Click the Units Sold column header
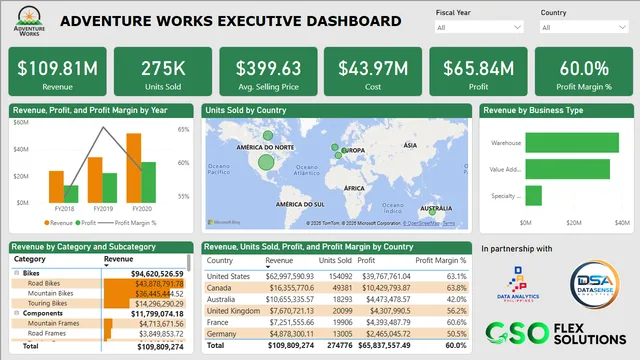Screen dimensions: 640x360 (x=335, y=260)
